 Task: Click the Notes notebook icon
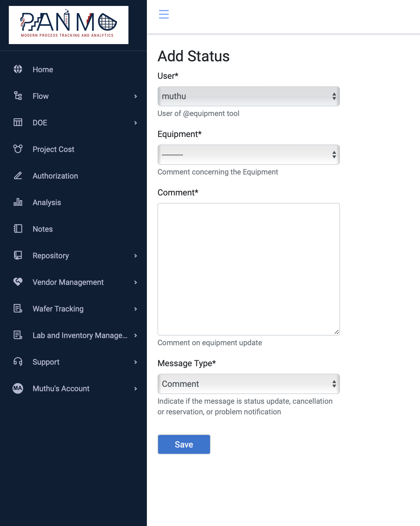(18, 229)
